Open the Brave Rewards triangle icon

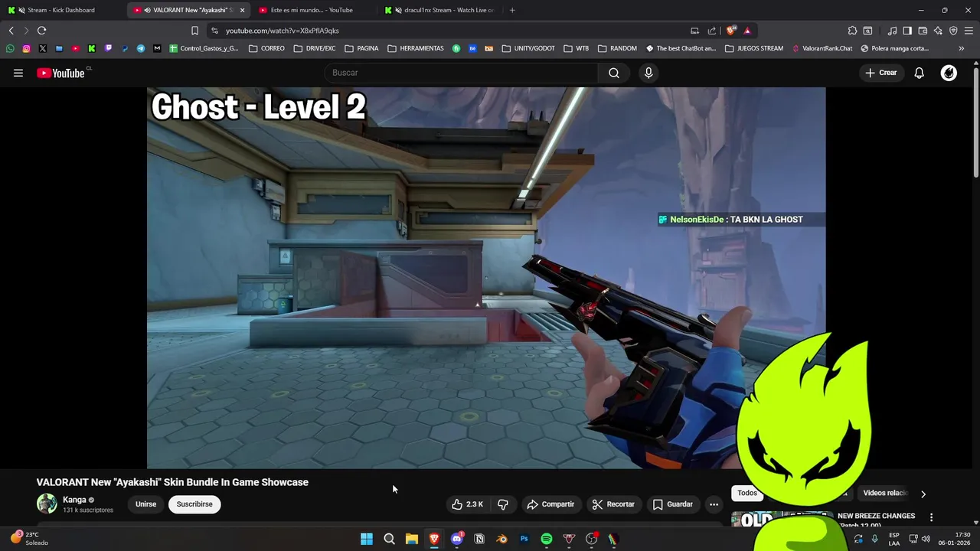tap(747, 31)
